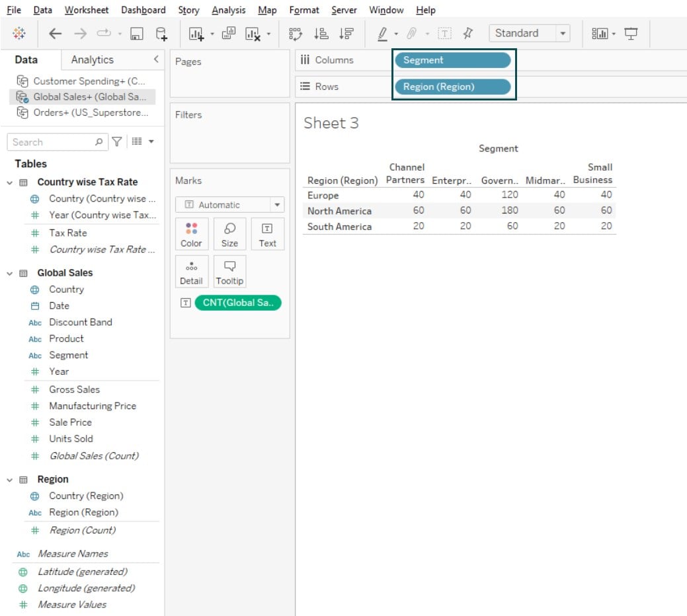This screenshot has width=687, height=616.
Task: Select the Segment pill on Columns shelf
Action: tap(452, 59)
